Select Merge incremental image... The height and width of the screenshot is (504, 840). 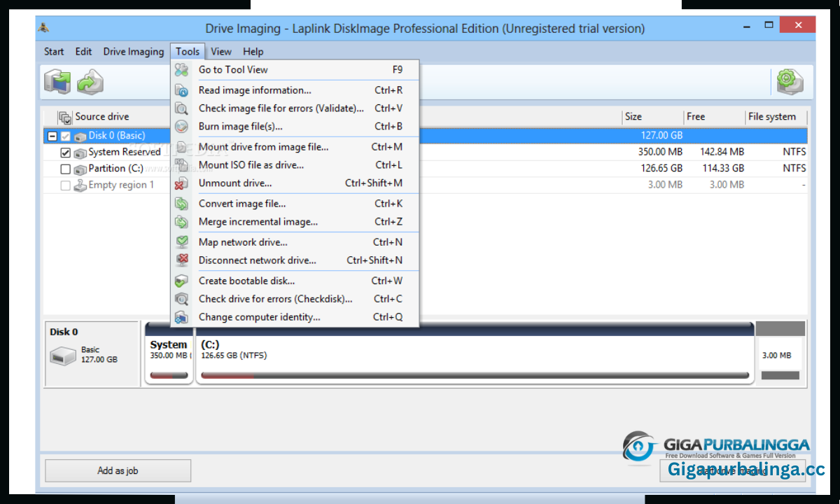[x=295, y=222]
